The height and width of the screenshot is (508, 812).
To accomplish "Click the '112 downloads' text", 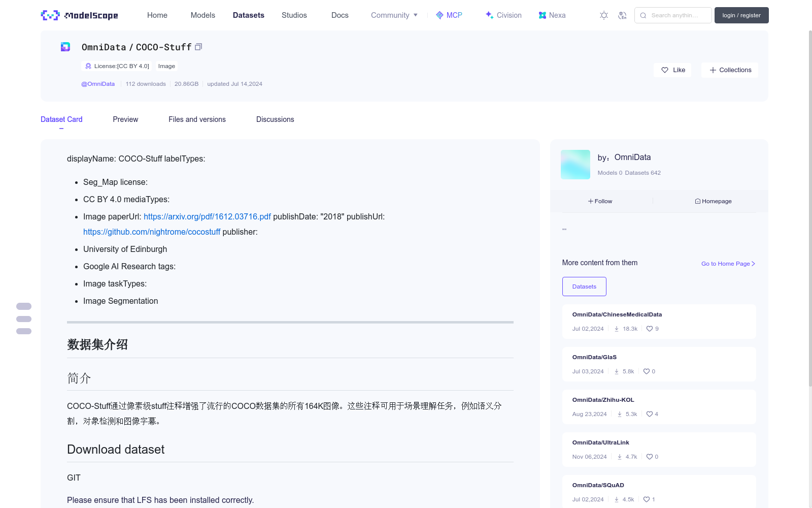I will (x=146, y=84).
